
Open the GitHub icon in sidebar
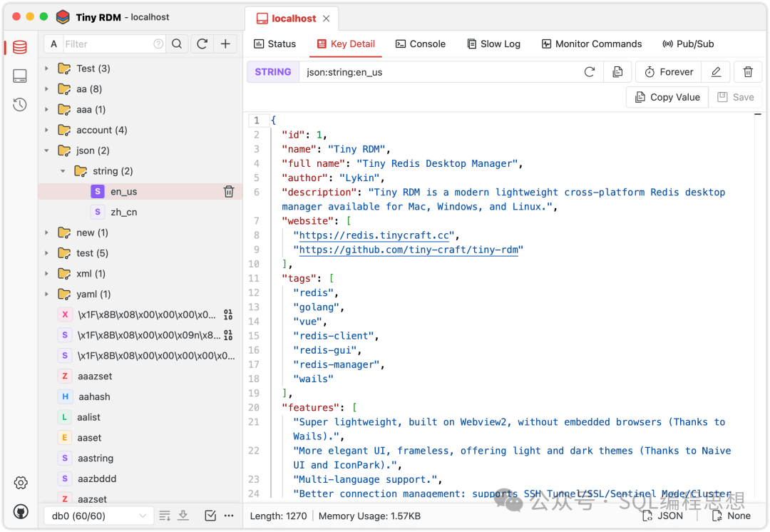[x=21, y=512]
